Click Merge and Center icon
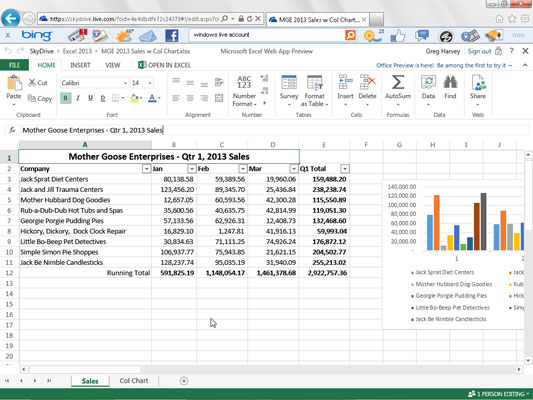Viewport: 533px width, 400px height. point(219,98)
